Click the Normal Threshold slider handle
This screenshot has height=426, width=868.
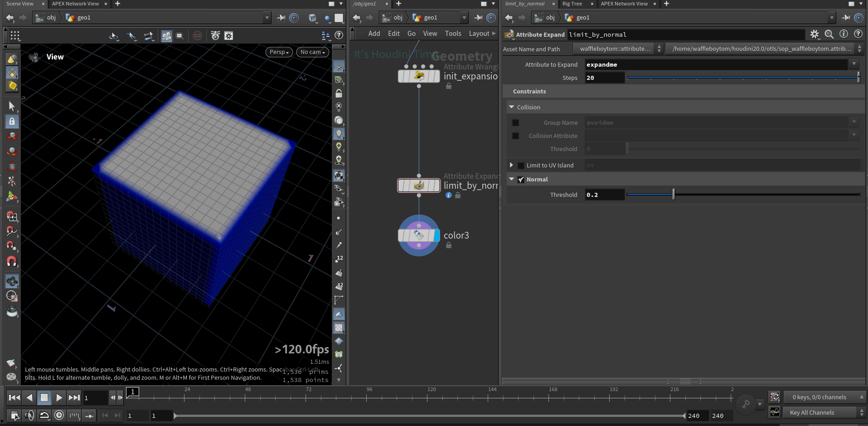(x=674, y=195)
